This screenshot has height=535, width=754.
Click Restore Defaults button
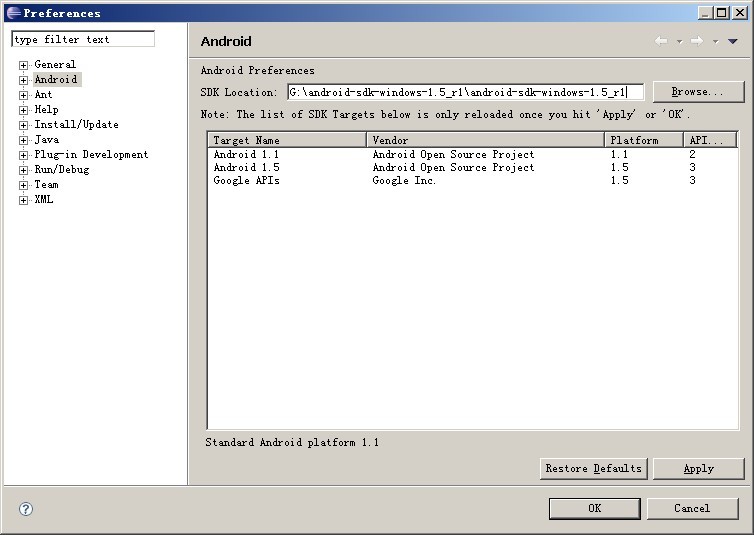tap(593, 469)
